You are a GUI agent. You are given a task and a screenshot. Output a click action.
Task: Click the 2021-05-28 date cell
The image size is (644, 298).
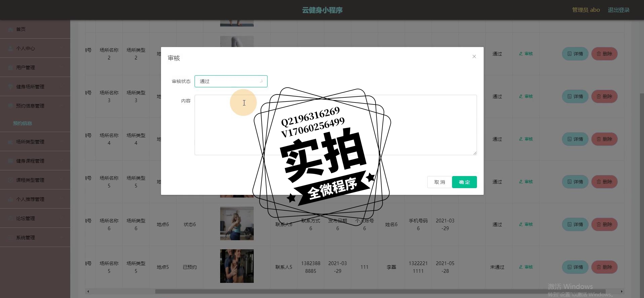coord(445,267)
